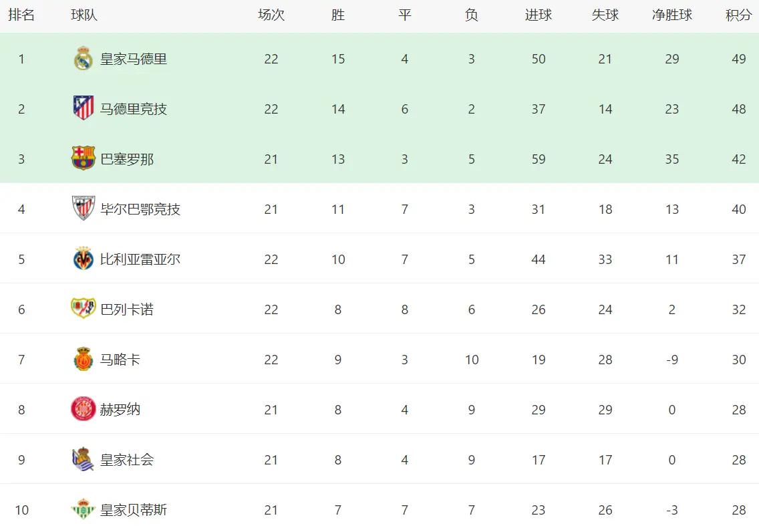
Task: Select the 积分 column header
Action: (738, 15)
